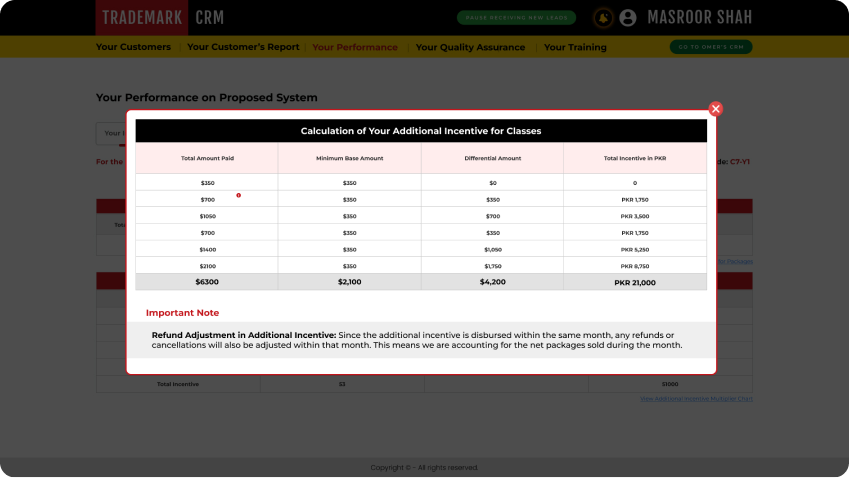Click the Differential Amount column header

pyautogui.click(x=492, y=158)
